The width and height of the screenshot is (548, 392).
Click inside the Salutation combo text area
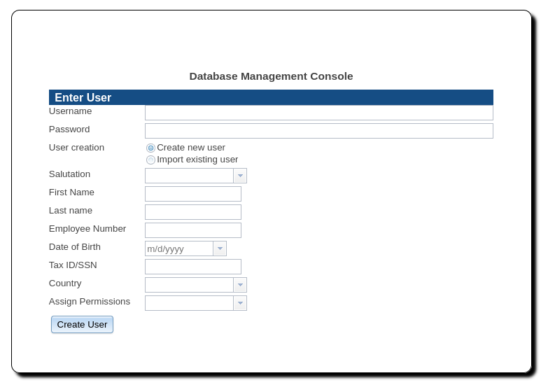tap(189, 176)
